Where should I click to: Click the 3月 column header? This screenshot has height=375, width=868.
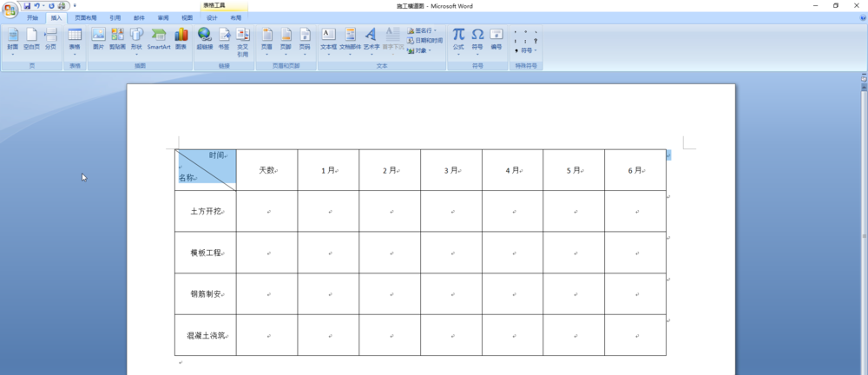[451, 170]
